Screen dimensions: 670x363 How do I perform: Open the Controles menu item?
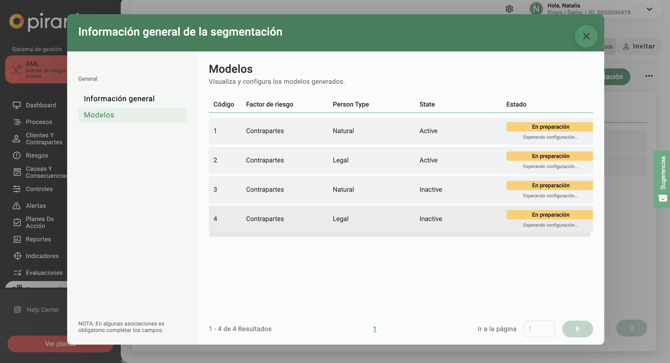39,189
